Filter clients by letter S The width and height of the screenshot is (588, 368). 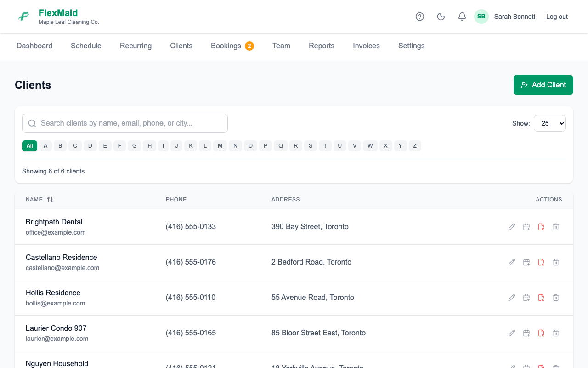pyautogui.click(x=311, y=146)
